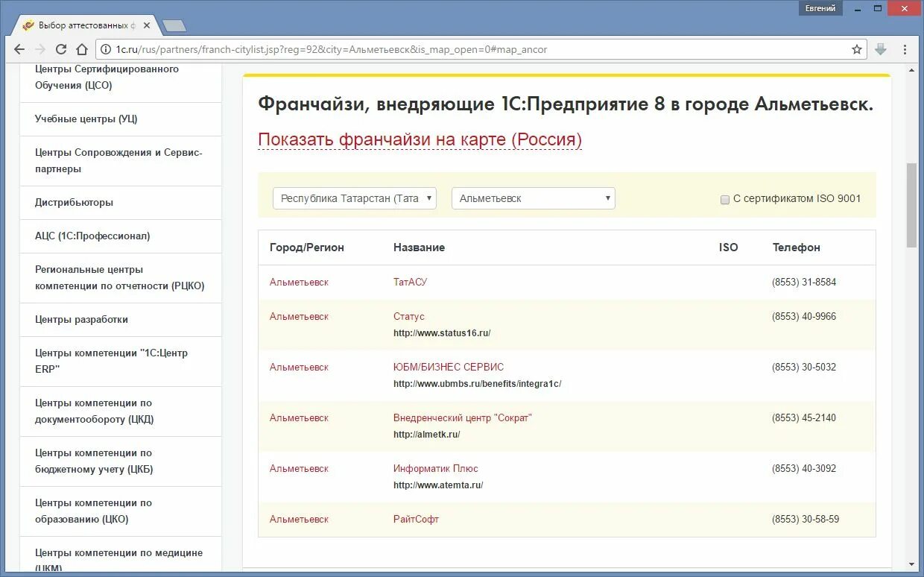
Task: Click the page vertical scrollbar thumb
Action: (x=911, y=205)
